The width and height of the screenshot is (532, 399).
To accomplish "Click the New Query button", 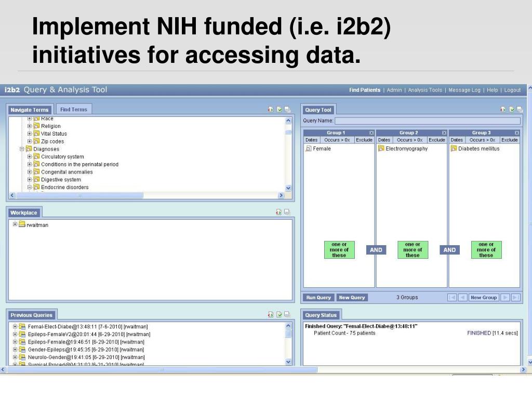I will [352, 298].
